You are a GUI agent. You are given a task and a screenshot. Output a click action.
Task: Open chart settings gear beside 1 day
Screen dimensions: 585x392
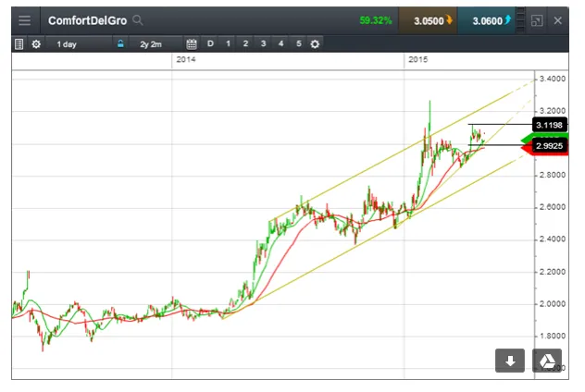tap(36, 43)
